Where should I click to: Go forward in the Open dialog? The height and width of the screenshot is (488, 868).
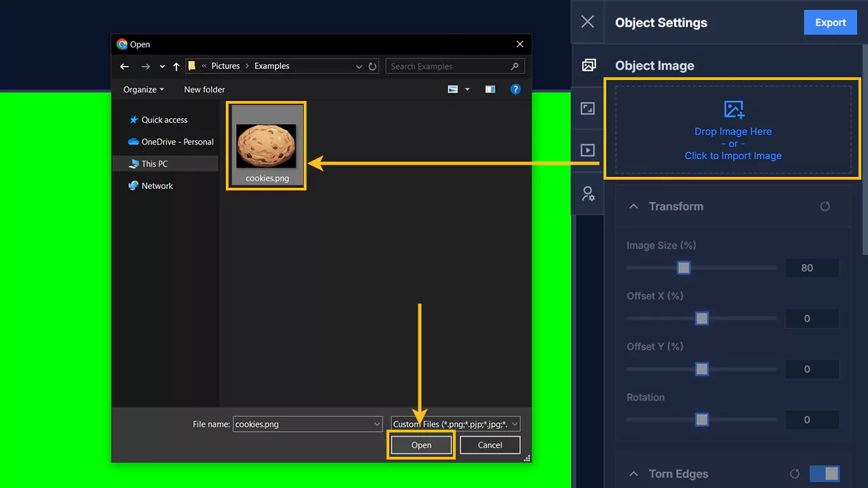(145, 66)
